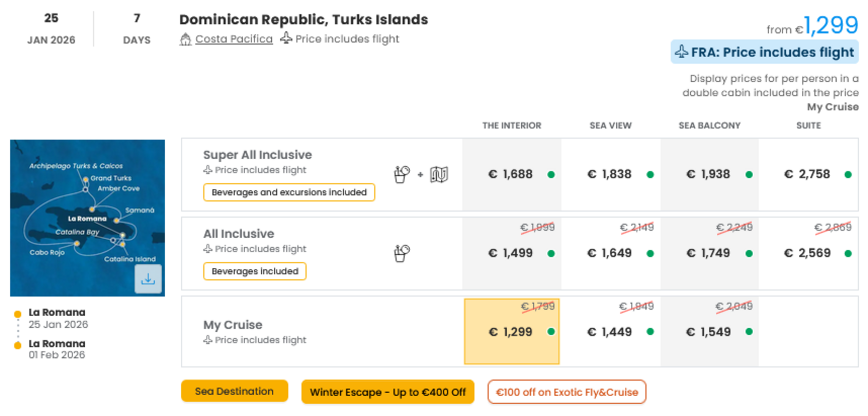Screen dimensions: 868x416
Task: Open the Caribbean itinerary map thumbnail
Action: click(87, 218)
